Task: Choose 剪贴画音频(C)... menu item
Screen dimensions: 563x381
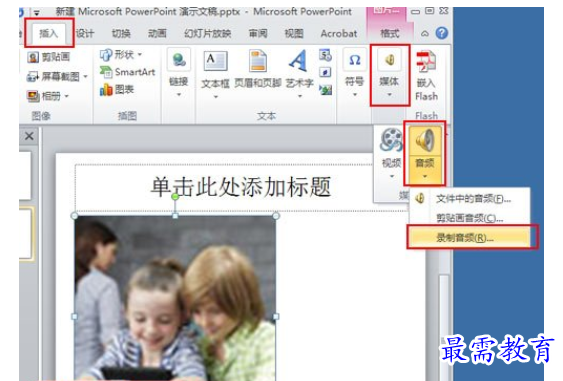Action: point(470,218)
